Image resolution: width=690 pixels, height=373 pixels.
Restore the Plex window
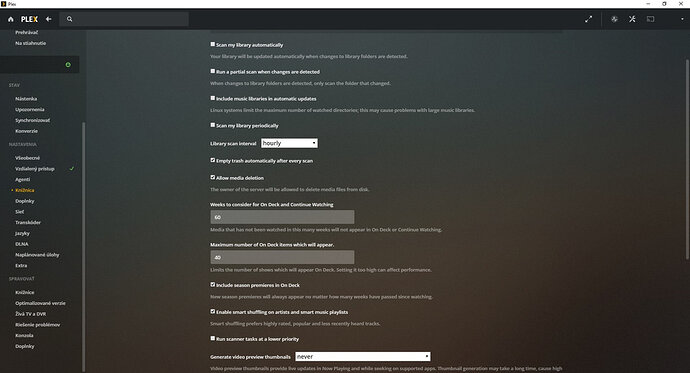(x=664, y=4)
